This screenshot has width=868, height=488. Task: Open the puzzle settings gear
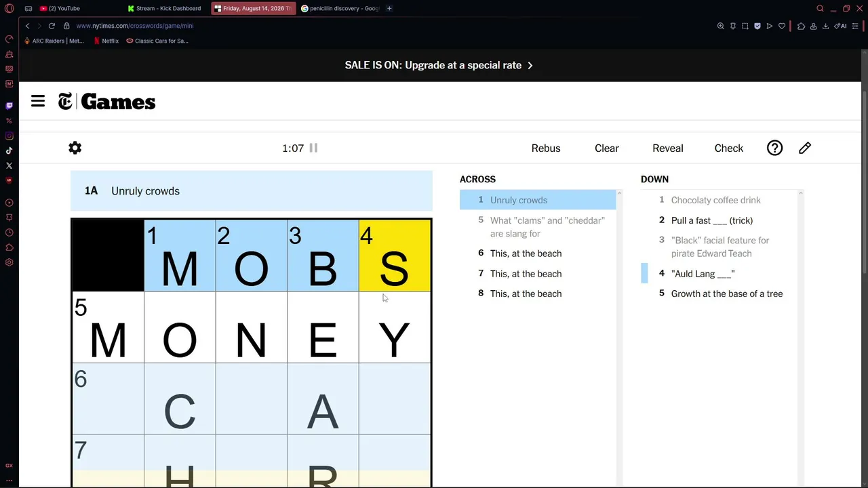click(x=75, y=148)
